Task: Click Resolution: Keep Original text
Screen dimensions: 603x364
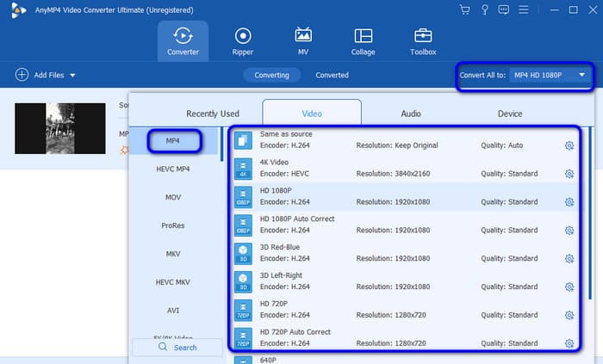Action: coord(397,145)
